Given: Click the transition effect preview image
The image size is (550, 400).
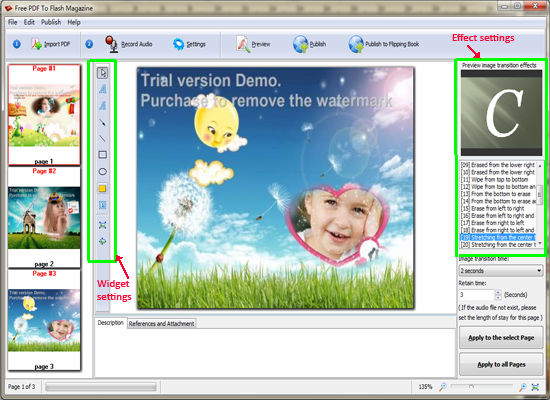Looking at the screenshot, I should [501, 113].
